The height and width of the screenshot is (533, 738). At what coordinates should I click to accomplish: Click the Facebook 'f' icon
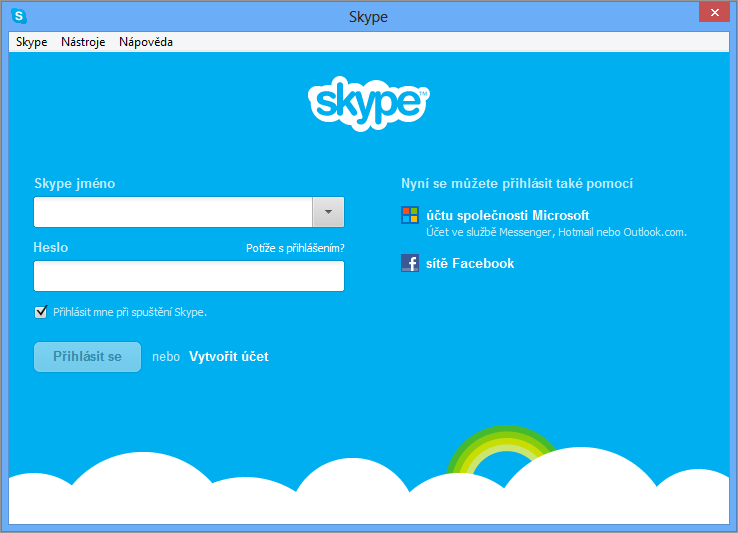tap(410, 264)
